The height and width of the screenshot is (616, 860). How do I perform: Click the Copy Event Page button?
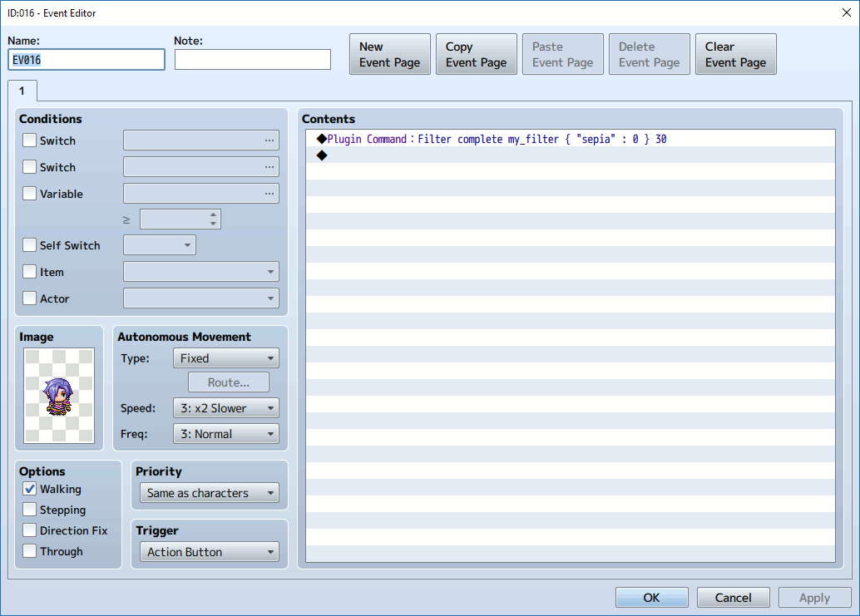coord(476,54)
